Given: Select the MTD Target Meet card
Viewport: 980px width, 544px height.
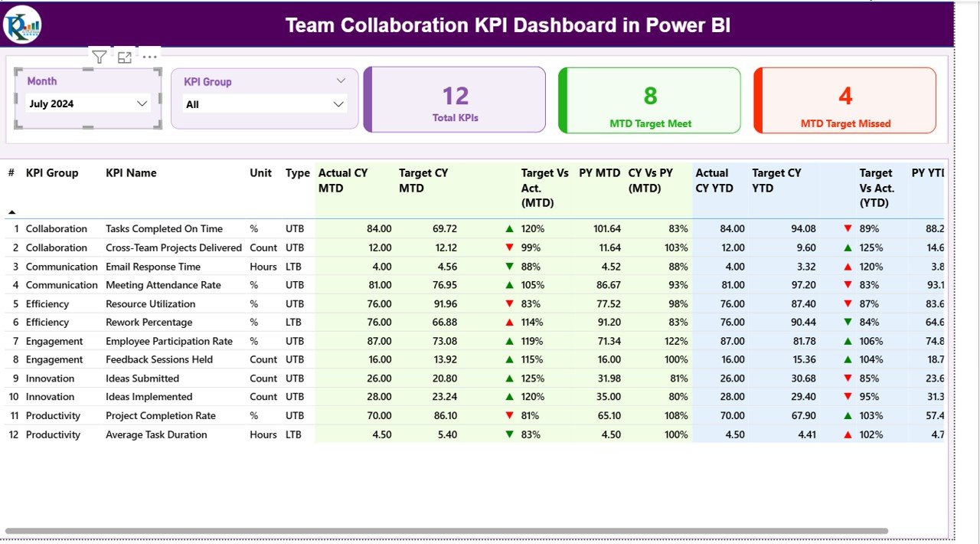Looking at the screenshot, I should pyautogui.click(x=650, y=100).
